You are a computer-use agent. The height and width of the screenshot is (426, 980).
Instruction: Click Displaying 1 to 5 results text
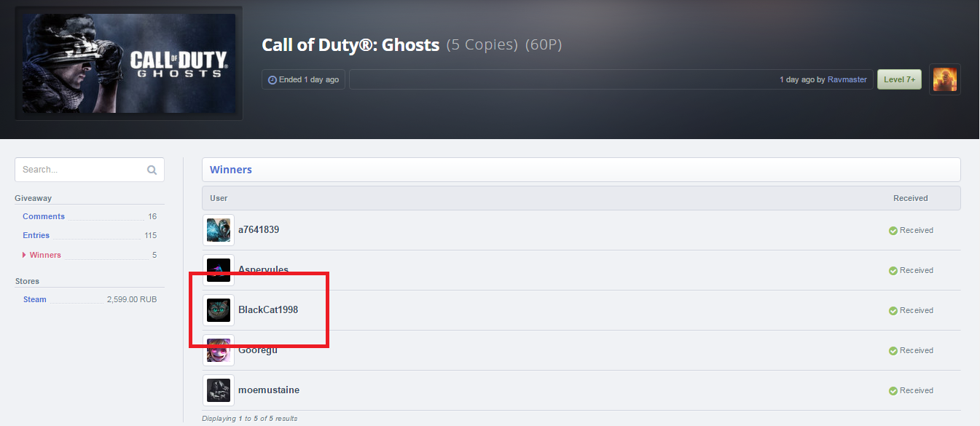pyautogui.click(x=250, y=419)
